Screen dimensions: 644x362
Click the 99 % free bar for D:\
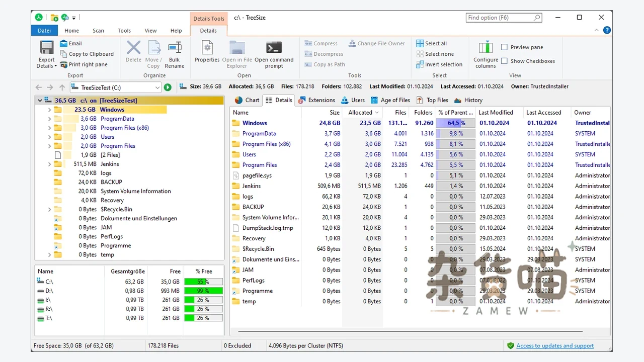[x=203, y=291]
